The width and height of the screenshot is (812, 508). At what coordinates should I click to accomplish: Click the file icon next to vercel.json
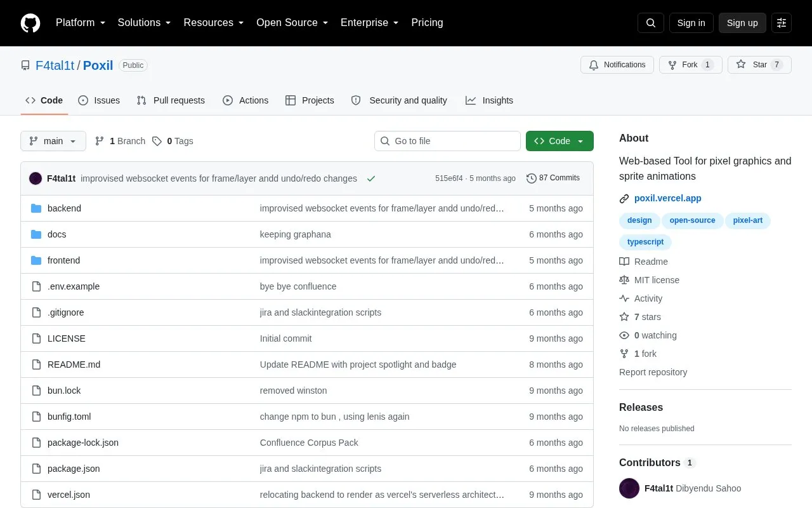pos(36,495)
